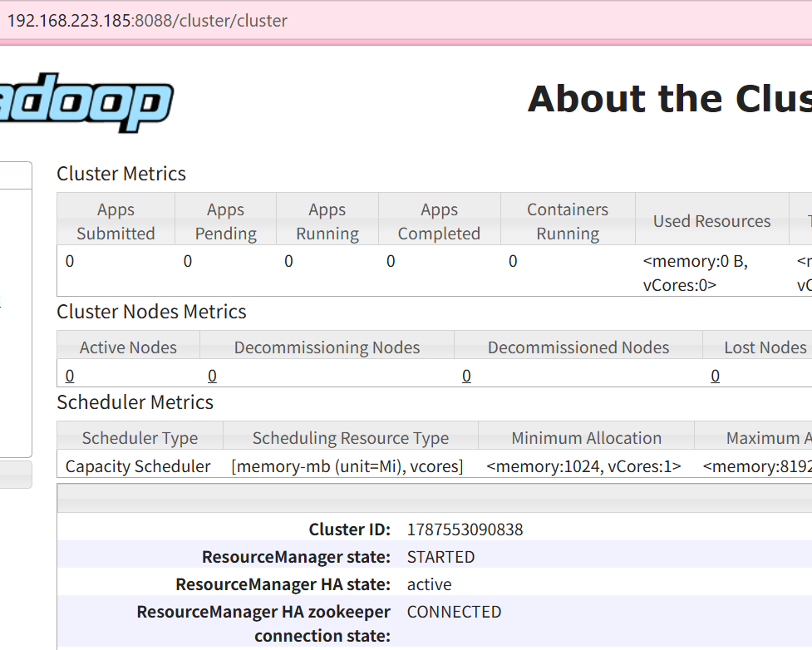Click the ResourceManager HA zookeeper connection state label
This screenshot has width=812, height=650.
coord(263,623)
